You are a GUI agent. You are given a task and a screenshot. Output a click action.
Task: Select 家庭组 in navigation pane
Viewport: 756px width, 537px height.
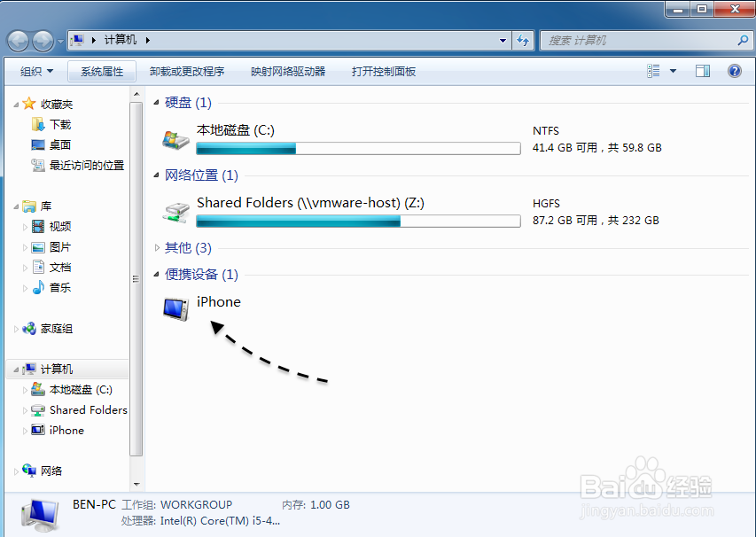pyautogui.click(x=57, y=329)
